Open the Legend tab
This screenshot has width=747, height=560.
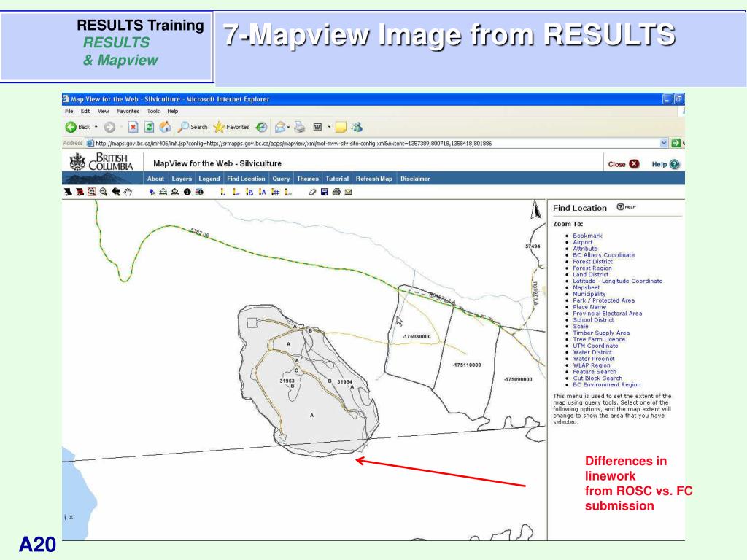point(209,179)
